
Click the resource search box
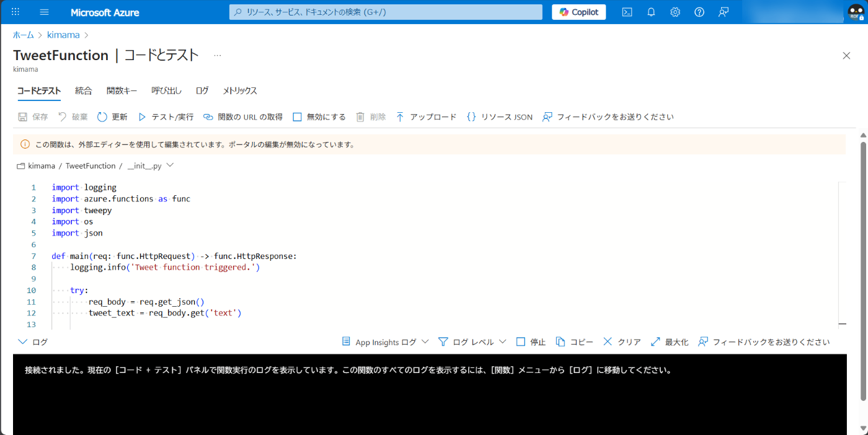[x=386, y=12]
